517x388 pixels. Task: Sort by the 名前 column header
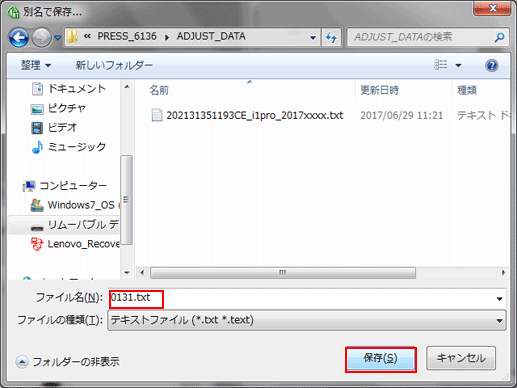[x=159, y=90]
